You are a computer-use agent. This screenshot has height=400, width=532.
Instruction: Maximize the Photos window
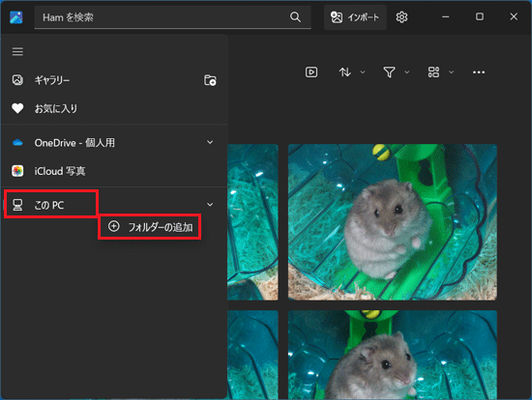coord(480,16)
